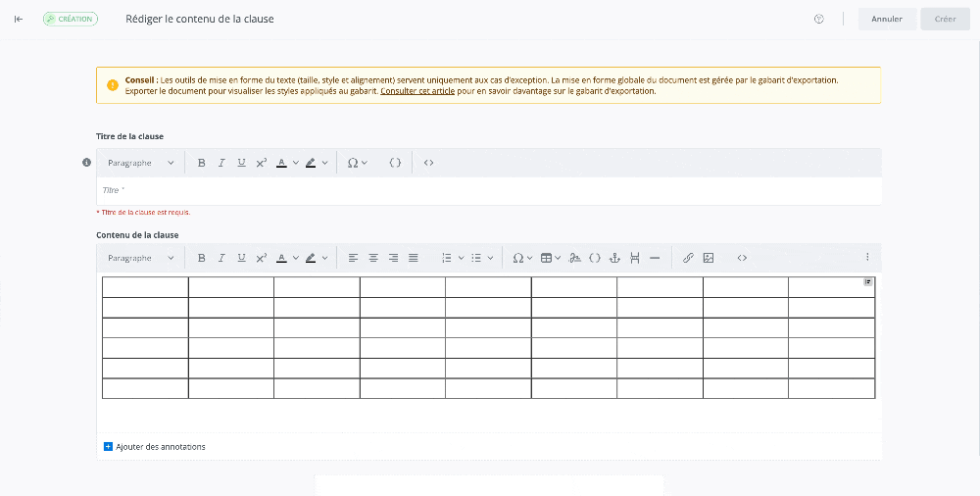Screen dimensions: 980x496
Task: Open the three-dot more options menu
Action: tap(867, 258)
